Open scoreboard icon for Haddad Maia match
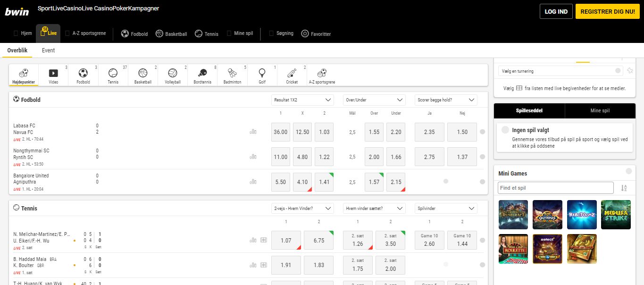The width and height of the screenshot is (644, 285). pos(263,265)
